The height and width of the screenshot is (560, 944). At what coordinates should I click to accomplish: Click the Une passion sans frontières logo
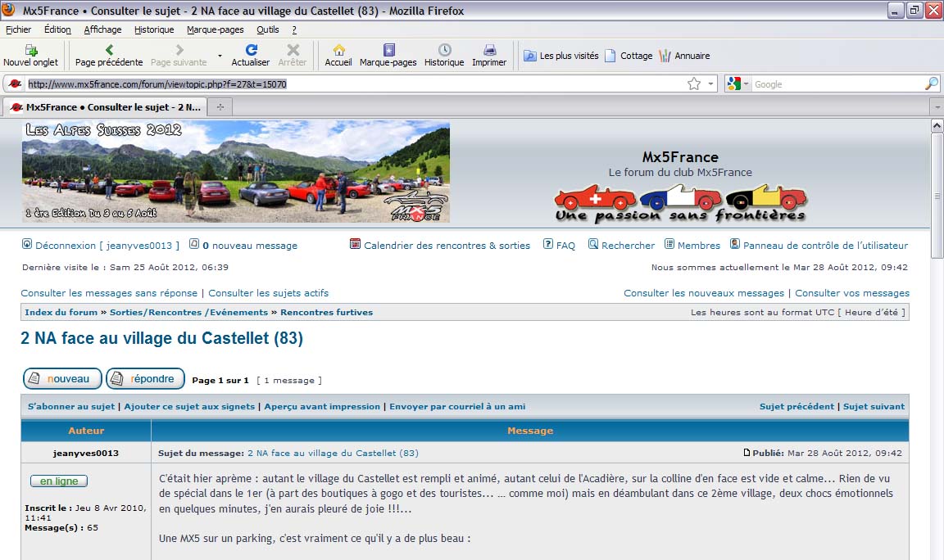[680, 204]
